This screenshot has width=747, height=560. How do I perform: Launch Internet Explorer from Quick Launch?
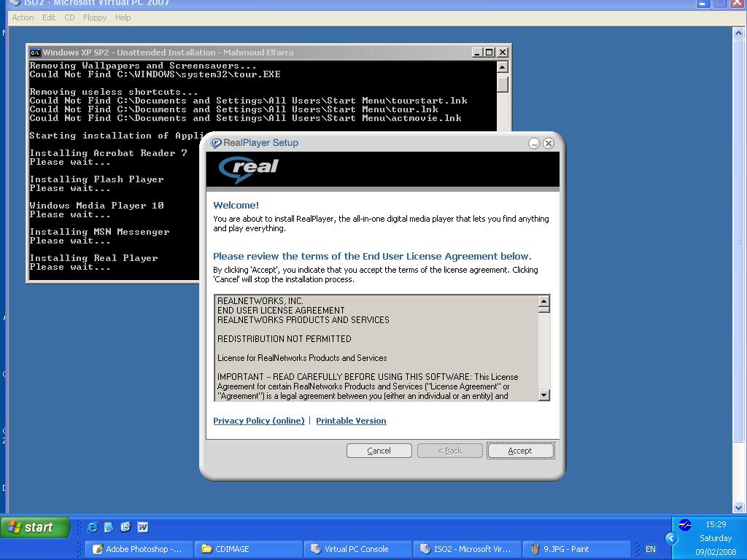click(92, 527)
